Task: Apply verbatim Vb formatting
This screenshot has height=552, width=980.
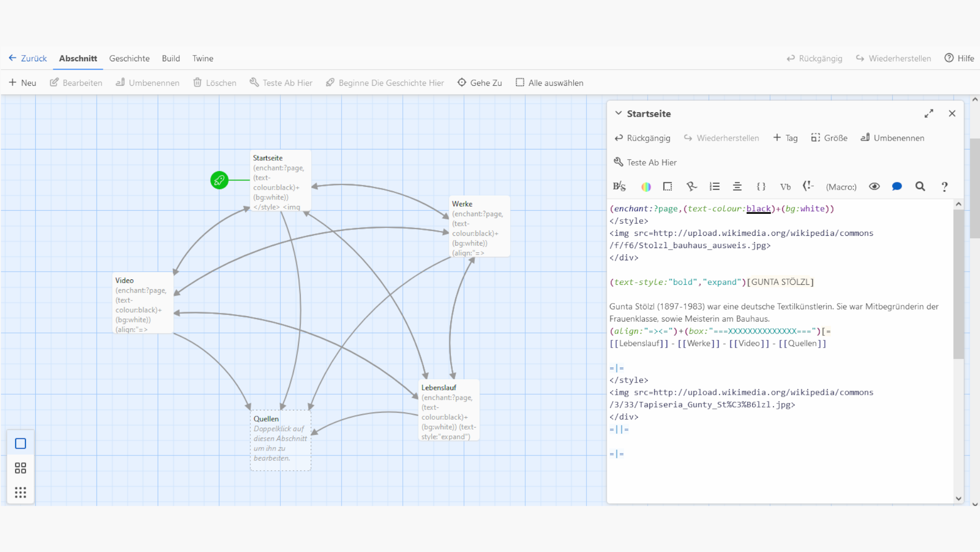Action: click(x=785, y=186)
